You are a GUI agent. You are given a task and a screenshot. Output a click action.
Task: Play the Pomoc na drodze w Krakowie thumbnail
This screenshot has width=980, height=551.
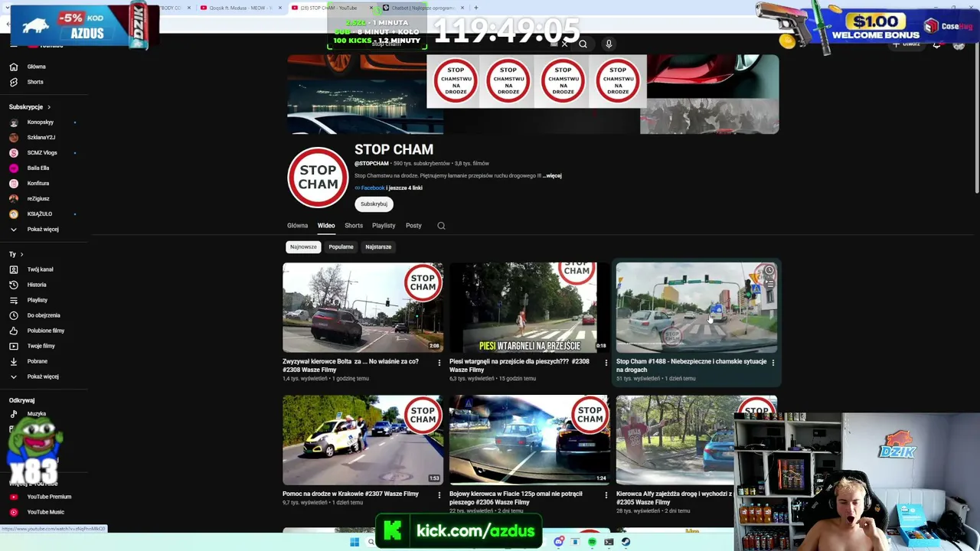tap(363, 440)
